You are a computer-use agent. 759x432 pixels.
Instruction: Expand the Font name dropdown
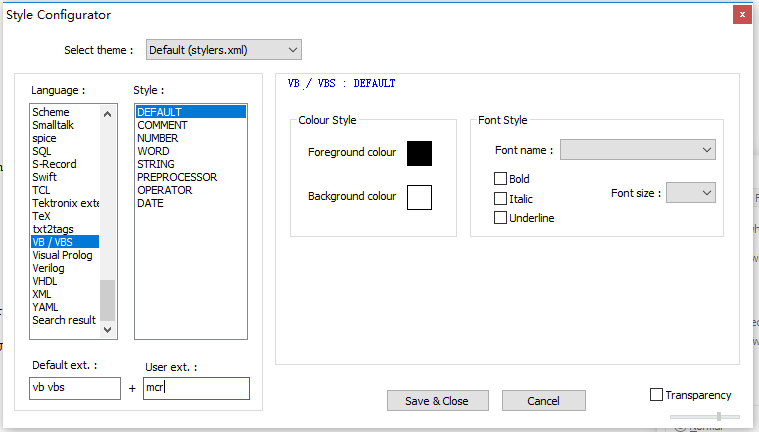tap(637, 150)
